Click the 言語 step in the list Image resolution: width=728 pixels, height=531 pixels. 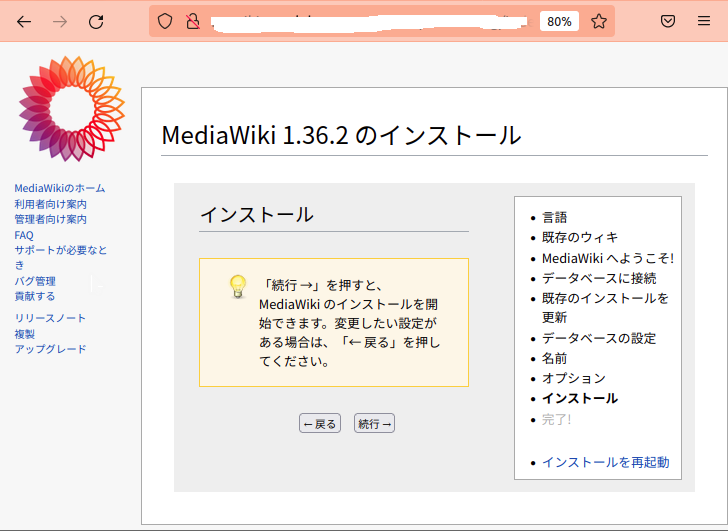pyautogui.click(x=554, y=218)
